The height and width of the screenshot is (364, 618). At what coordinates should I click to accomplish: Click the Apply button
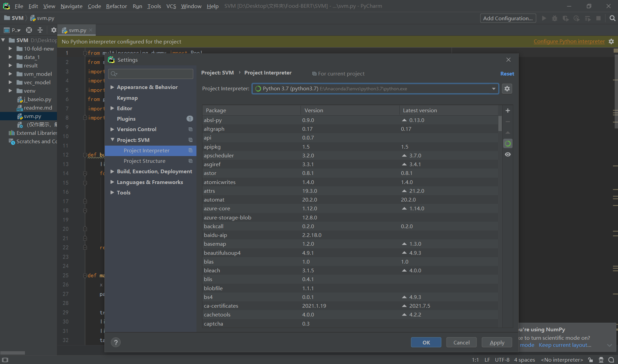click(497, 342)
